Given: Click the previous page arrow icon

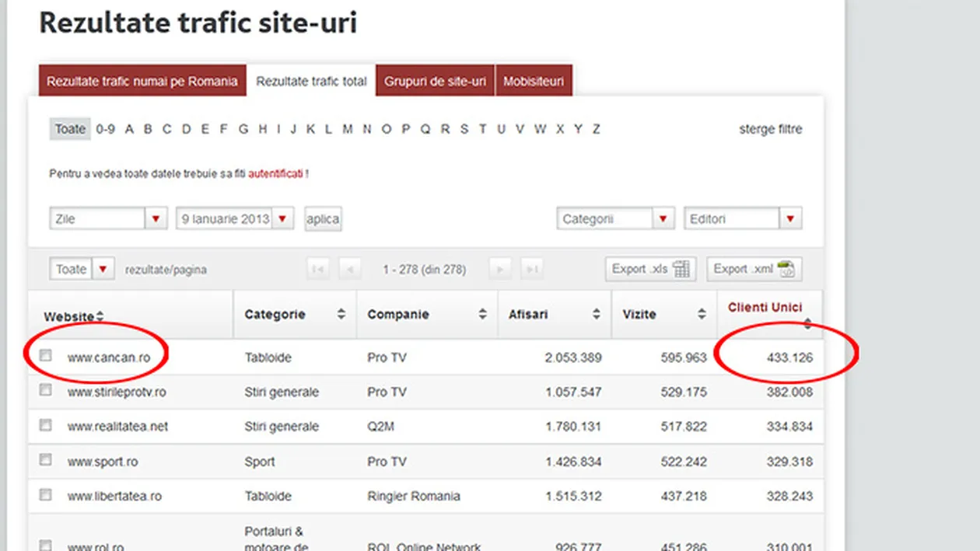Looking at the screenshot, I should point(350,268).
